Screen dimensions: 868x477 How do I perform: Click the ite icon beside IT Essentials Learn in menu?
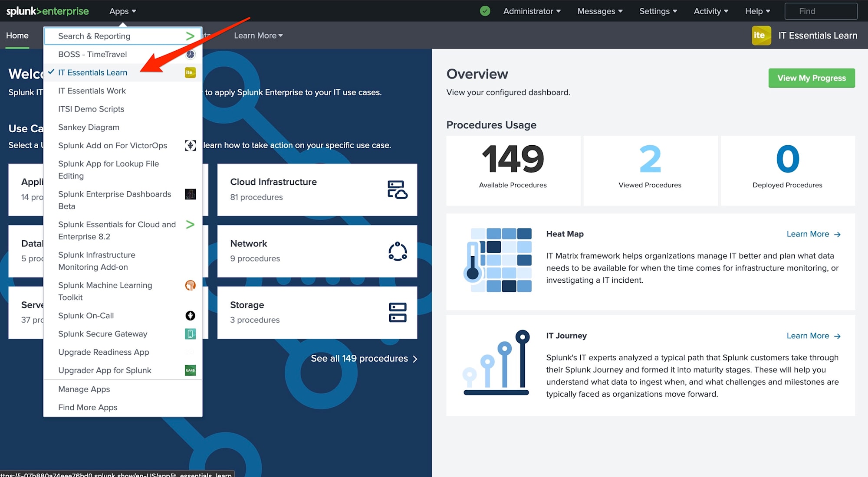(x=190, y=72)
